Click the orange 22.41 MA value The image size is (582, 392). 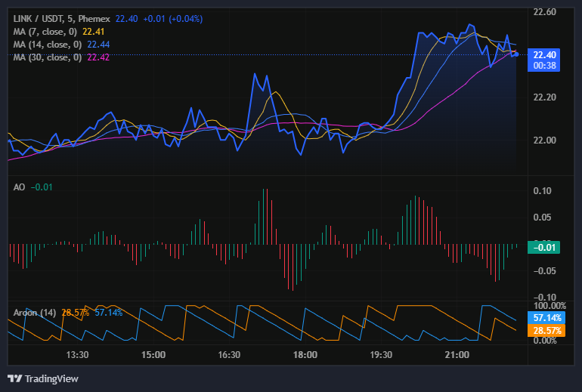(93, 32)
